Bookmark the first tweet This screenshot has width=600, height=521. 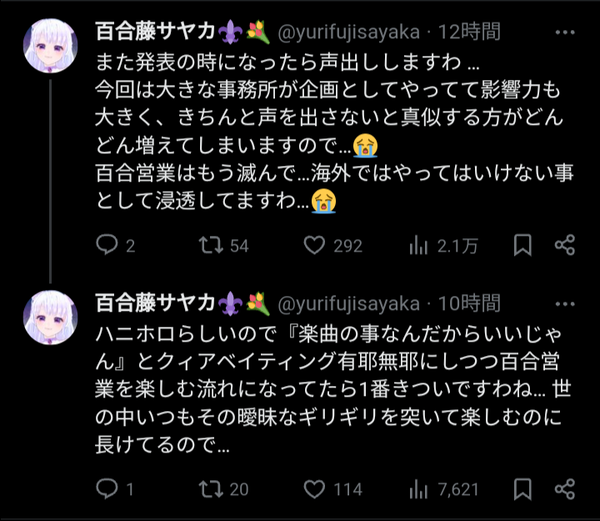pyautogui.click(x=522, y=245)
